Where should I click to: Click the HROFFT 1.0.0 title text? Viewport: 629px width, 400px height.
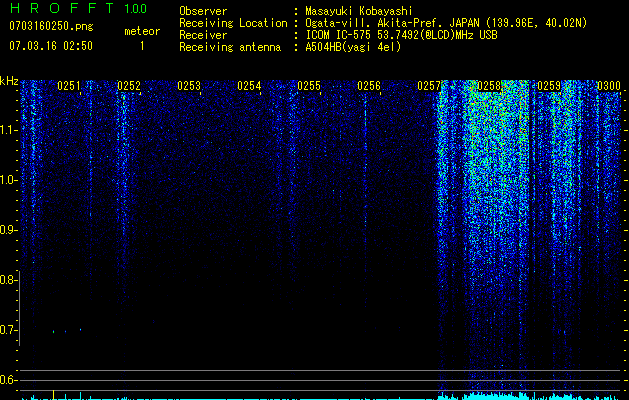point(79,8)
